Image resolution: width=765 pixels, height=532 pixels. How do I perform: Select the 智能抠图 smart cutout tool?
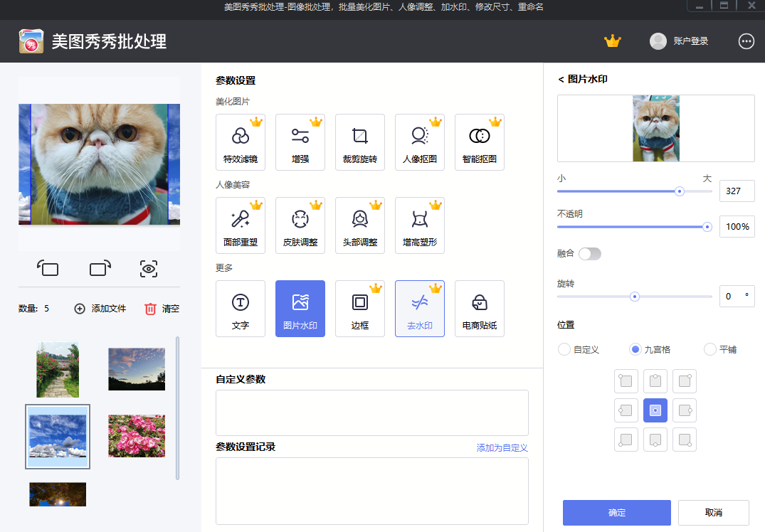pyautogui.click(x=479, y=142)
